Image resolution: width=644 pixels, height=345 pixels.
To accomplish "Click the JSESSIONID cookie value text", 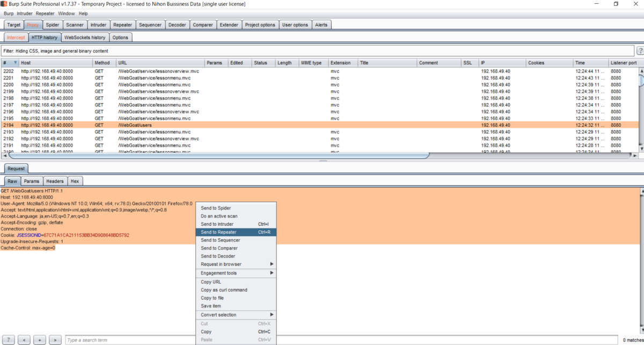I will click(x=86, y=235).
